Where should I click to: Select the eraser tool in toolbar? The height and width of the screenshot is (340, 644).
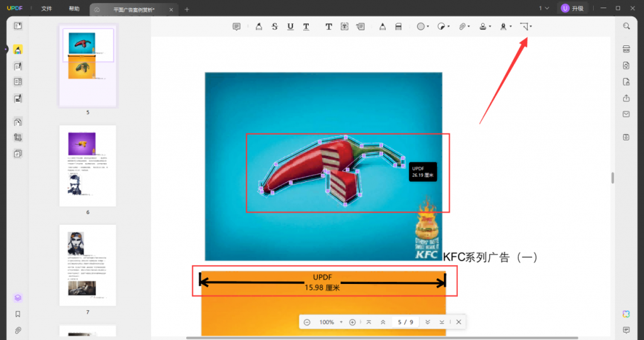398,26
